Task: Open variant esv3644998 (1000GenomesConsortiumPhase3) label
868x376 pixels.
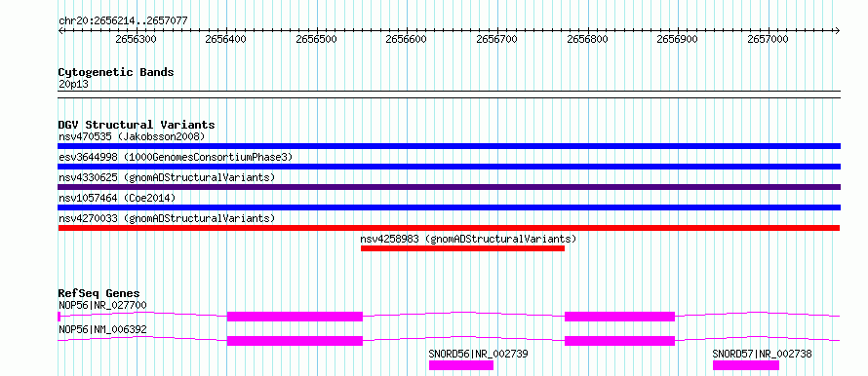Action: [176, 157]
